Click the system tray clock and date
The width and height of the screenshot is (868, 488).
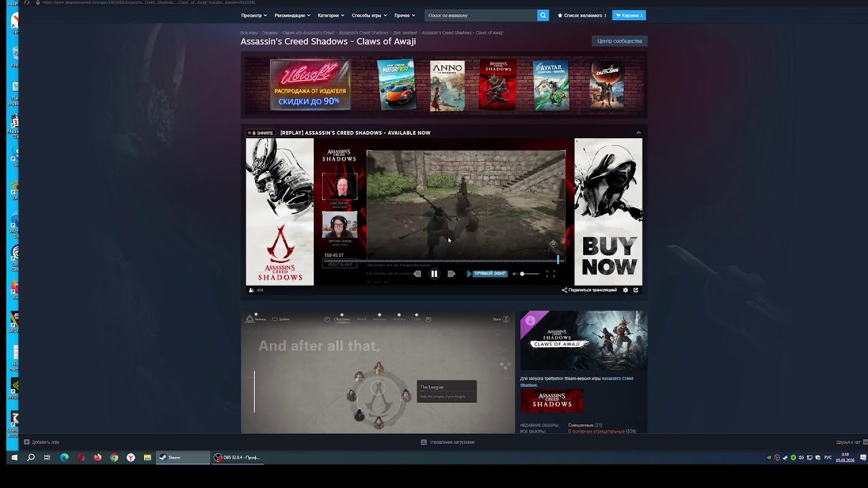click(845, 457)
